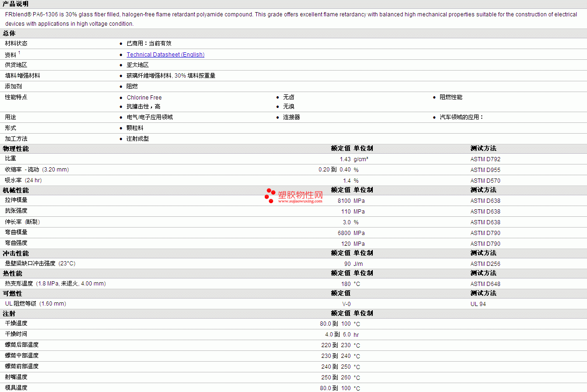
Task: Select the 比重 value 1.43
Action: coord(345,159)
